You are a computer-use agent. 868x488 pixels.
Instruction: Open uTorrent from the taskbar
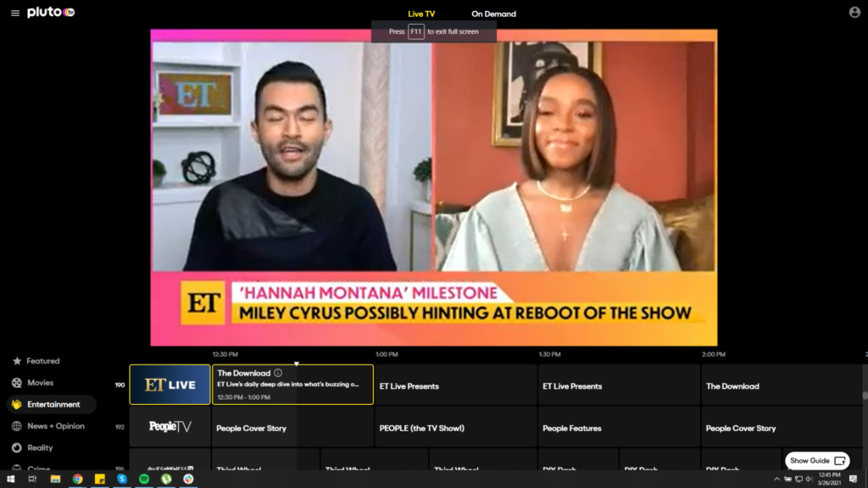(166, 480)
